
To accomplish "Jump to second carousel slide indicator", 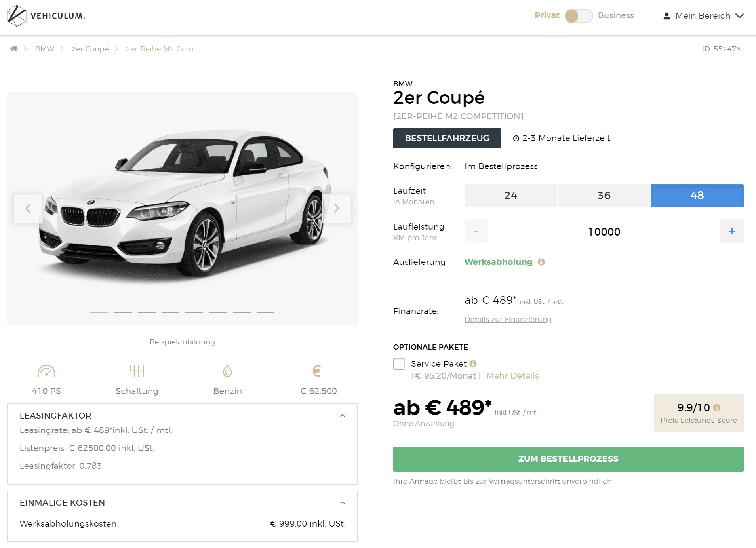I will (x=123, y=312).
